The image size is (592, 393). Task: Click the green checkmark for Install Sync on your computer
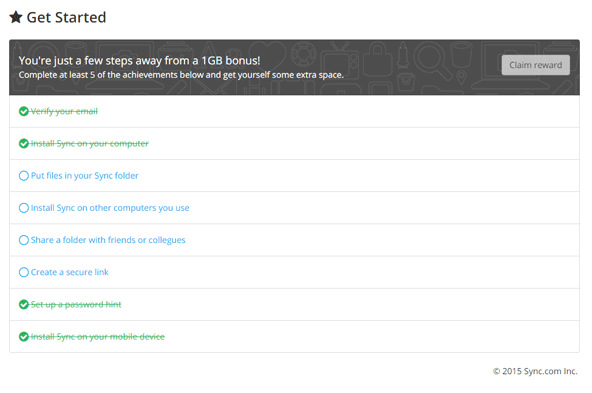click(24, 143)
